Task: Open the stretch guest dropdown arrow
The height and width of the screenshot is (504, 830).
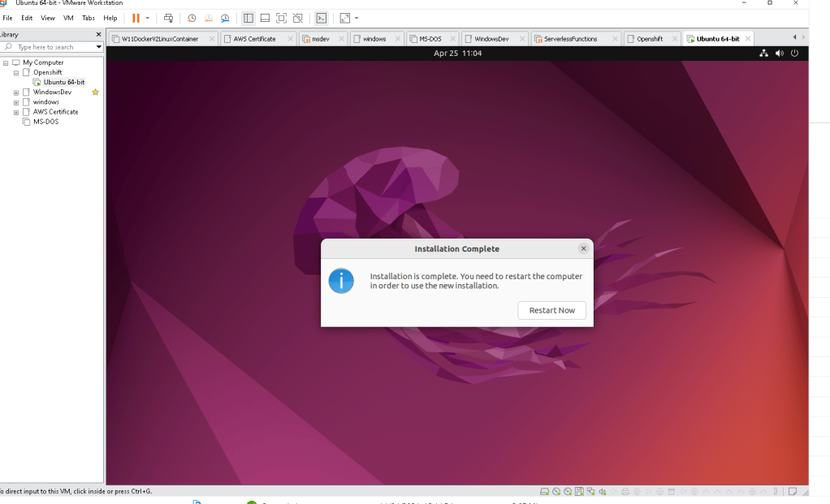Action: [x=357, y=18]
